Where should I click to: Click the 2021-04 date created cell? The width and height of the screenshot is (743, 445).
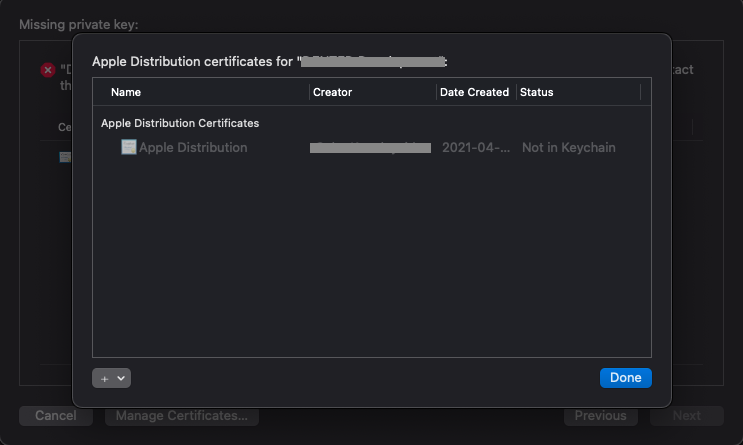[476, 147]
